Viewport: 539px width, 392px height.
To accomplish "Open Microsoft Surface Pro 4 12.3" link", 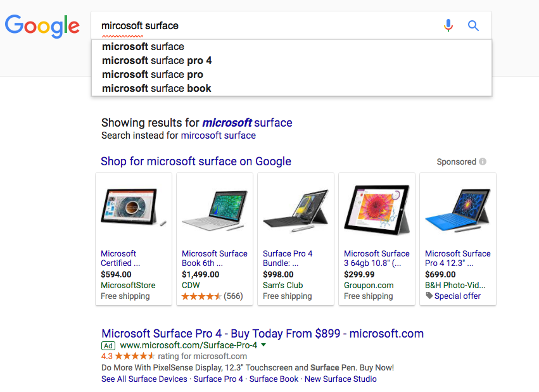I will (458, 258).
